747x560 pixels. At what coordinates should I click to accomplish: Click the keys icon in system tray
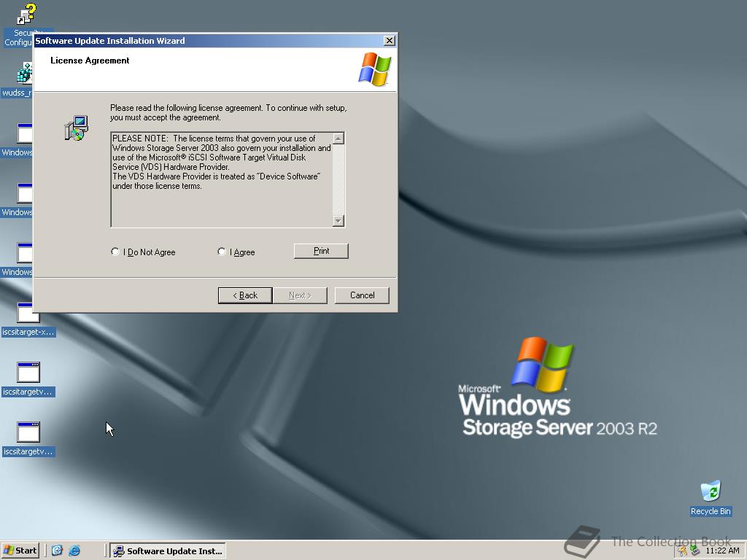(682, 551)
